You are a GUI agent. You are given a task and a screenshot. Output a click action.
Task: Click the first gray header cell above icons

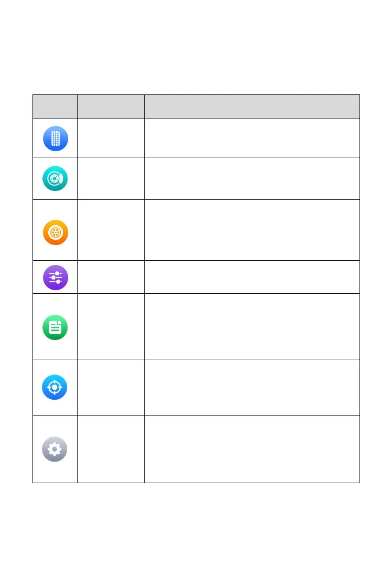55,107
